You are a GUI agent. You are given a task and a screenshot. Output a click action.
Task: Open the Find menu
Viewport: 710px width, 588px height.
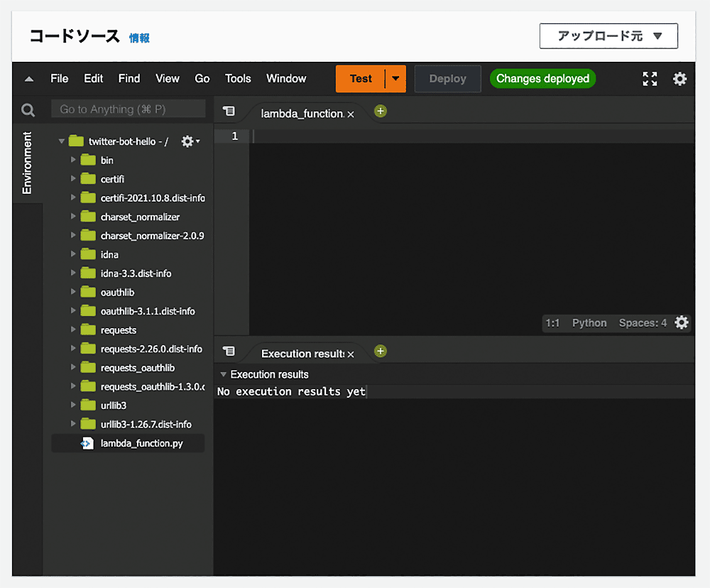click(129, 79)
